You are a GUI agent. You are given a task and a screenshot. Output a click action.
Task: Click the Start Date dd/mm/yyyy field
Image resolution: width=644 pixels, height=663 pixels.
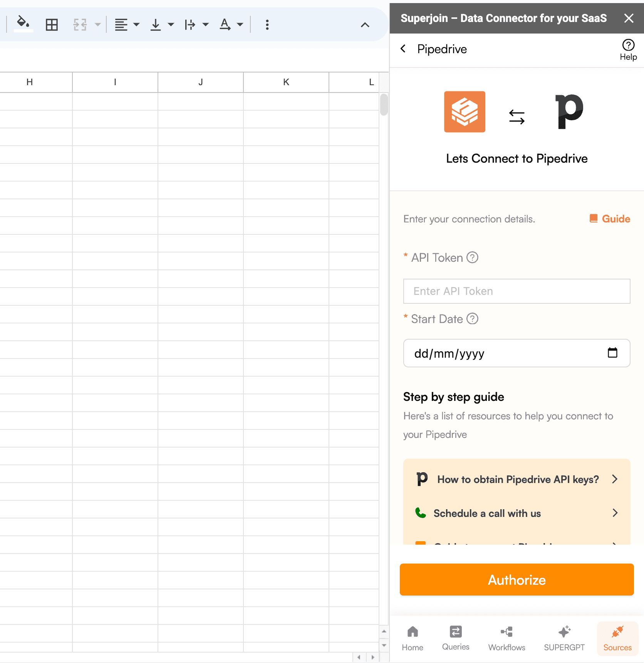517,353
